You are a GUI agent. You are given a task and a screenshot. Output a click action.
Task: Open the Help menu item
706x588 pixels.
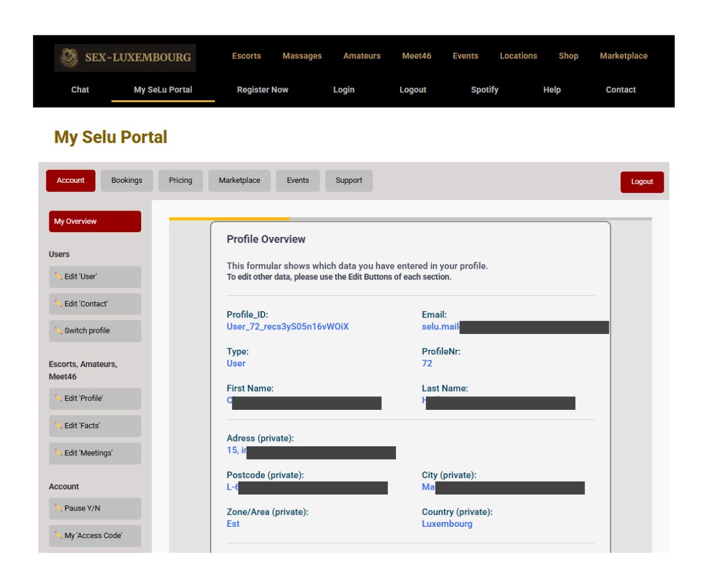coord(552,90)
